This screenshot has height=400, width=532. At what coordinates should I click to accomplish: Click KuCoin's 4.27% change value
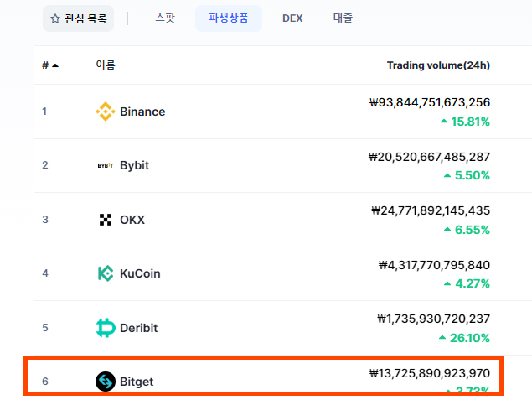[473, 283]
